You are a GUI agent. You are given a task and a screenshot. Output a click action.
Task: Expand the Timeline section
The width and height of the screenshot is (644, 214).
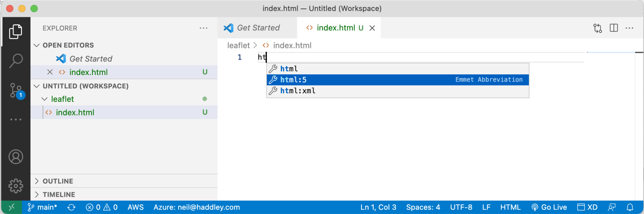pyautogui.click(x=37, y=194)
